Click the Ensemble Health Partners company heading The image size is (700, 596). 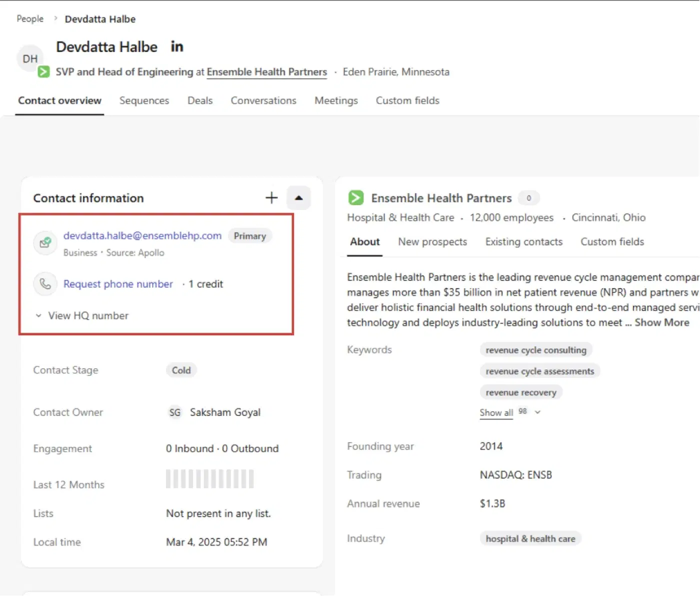441,198
